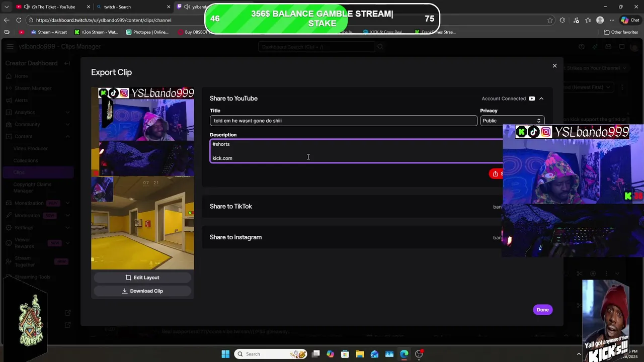Open the Buy OBSBOT bookmark
The height and width of the screenshot is (362, 644).
click(193, 32)
